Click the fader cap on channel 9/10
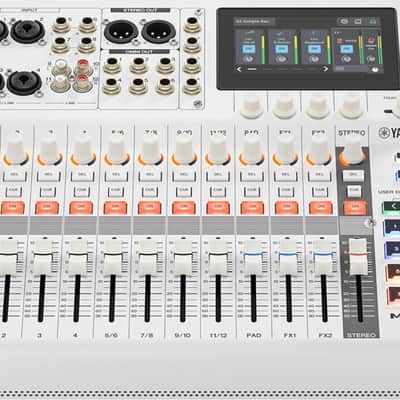This screenshot has height=400, width=400. pyautogui.click(x=183, y=257)
